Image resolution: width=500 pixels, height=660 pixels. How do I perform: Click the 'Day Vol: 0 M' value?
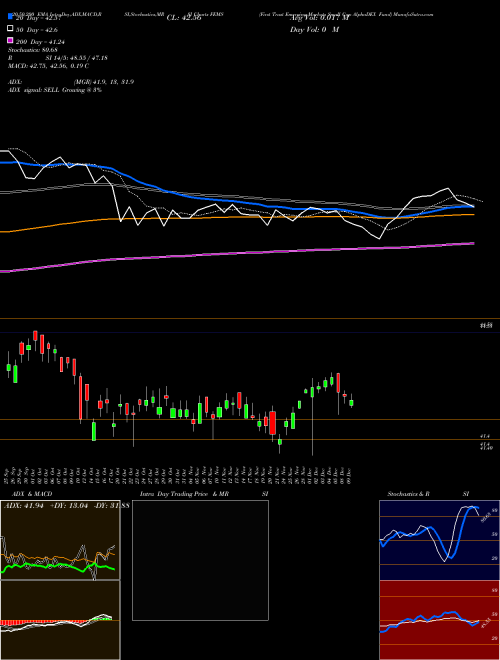(314, 29)
